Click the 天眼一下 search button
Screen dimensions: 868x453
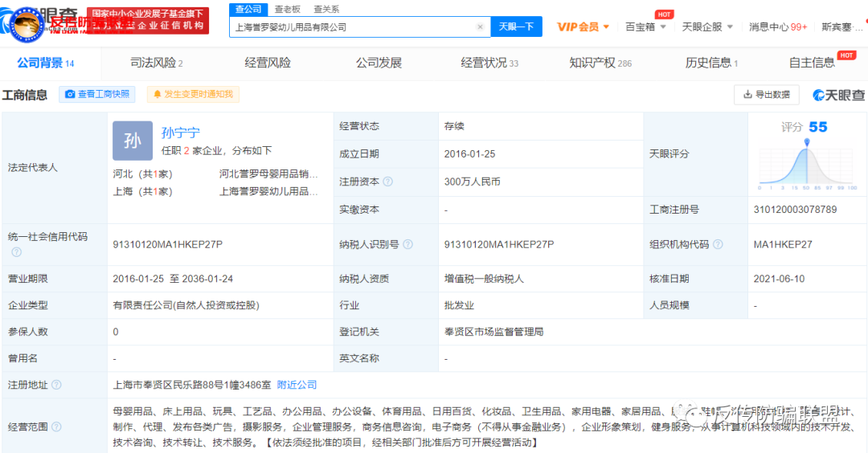pyautogui.click(x=516, y=27)
